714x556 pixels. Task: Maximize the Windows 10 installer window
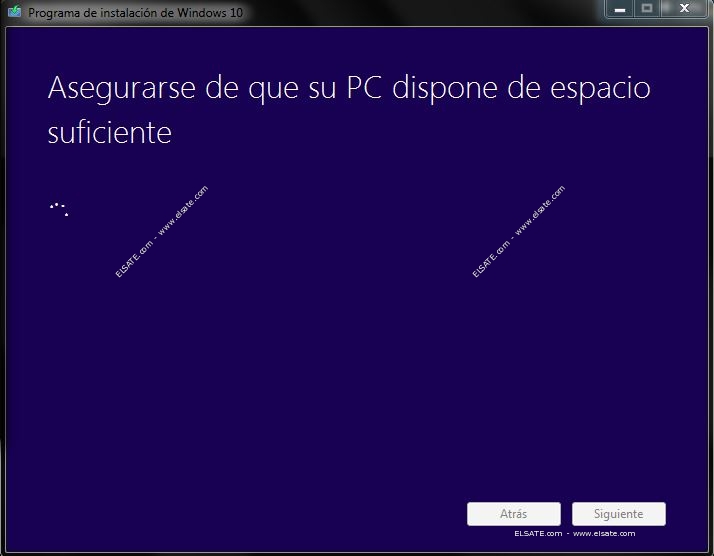[x=647, y=9]
